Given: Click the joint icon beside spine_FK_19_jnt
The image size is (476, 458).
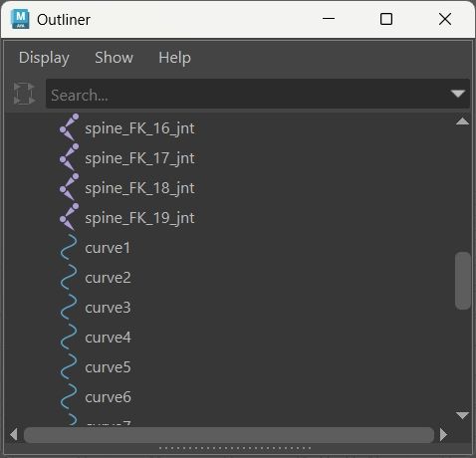Looking at the screenshot, I should click(x=69, y=217).
